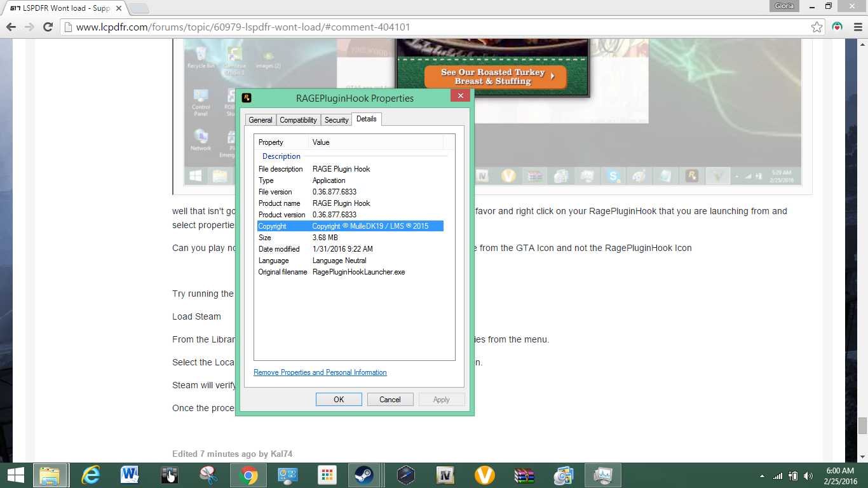Click the Value column header
Image resolution: width=868 pixels, height=488 pixels.
click(376, 142)
